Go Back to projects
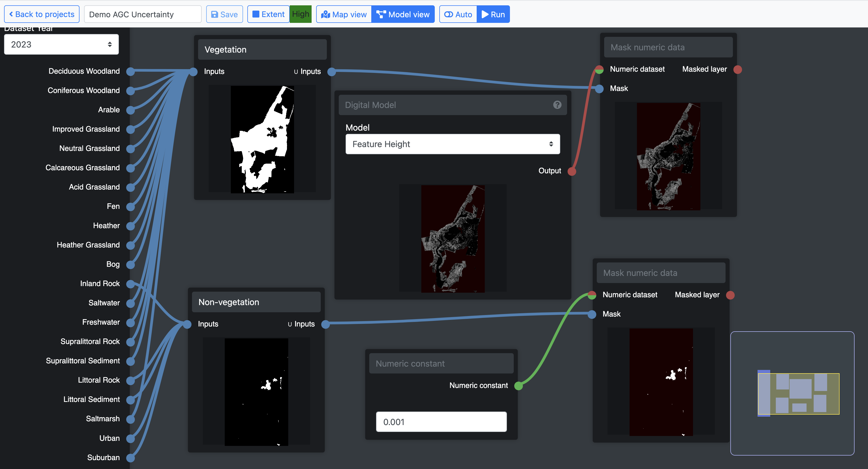This screenshot has height=469, width=868. pyautogui.click(x=42, y=14)
